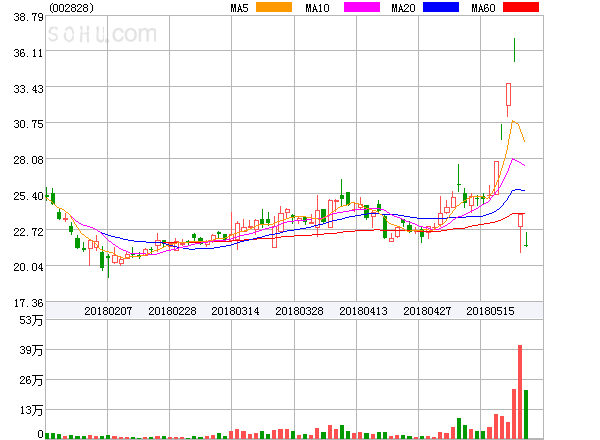Click the 20180207 date label
Image resolution: width=600 pixels, height=440 pixels.
point(108,311)
